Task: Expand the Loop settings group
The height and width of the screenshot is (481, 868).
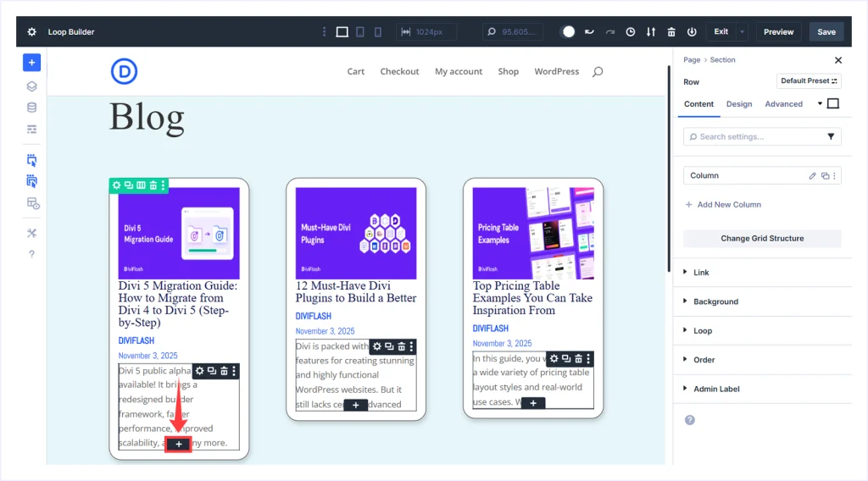Action: (703, 331)
